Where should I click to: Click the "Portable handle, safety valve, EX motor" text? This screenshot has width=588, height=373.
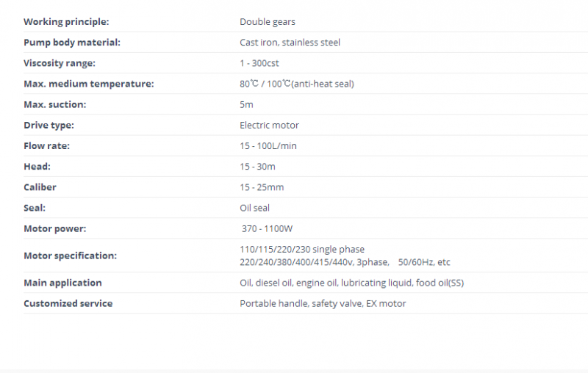click(323, 303)
